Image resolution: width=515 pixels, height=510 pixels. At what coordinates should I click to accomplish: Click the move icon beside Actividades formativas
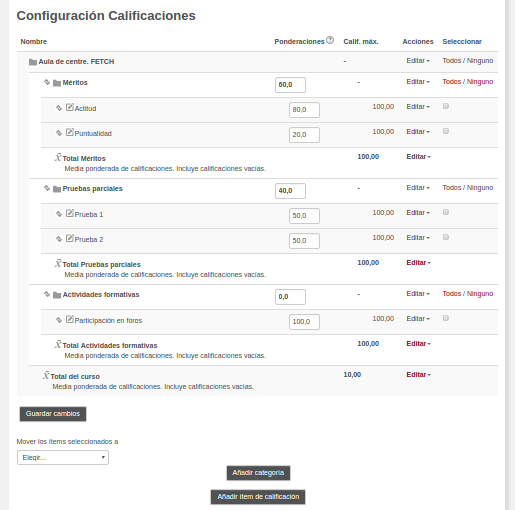click(47, 294)
